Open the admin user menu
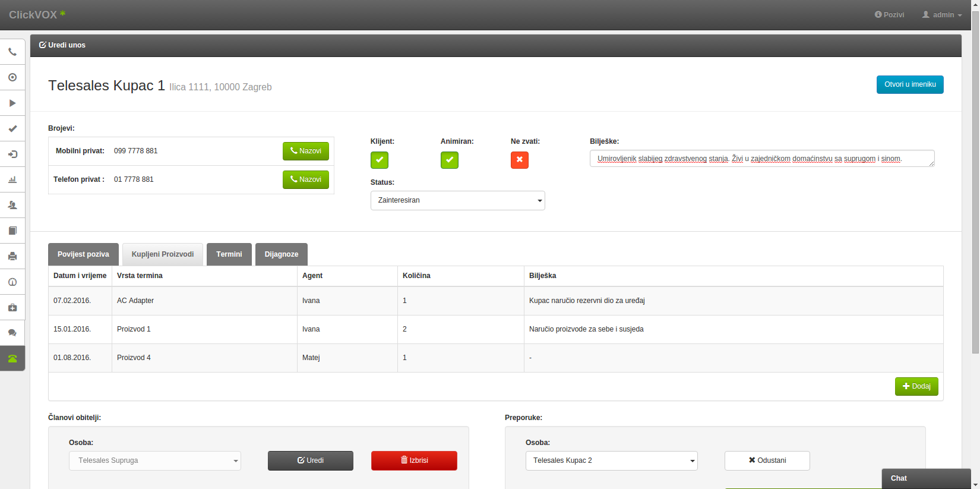 tap(942, 15)
